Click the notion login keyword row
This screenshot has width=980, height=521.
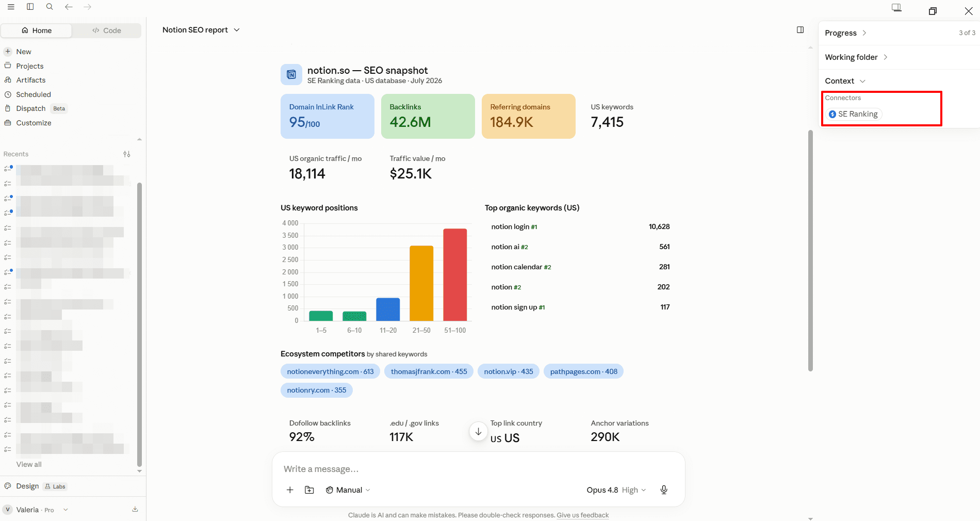580,227
